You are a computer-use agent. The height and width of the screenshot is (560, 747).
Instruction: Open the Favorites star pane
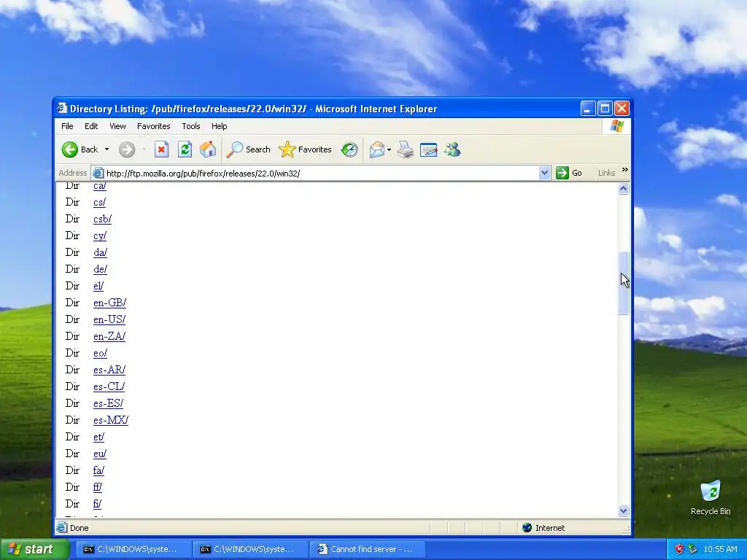[306, 149]
